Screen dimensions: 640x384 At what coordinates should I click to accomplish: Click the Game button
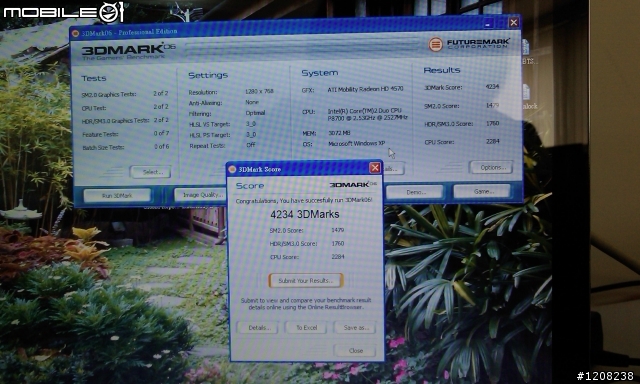point(482,191)
